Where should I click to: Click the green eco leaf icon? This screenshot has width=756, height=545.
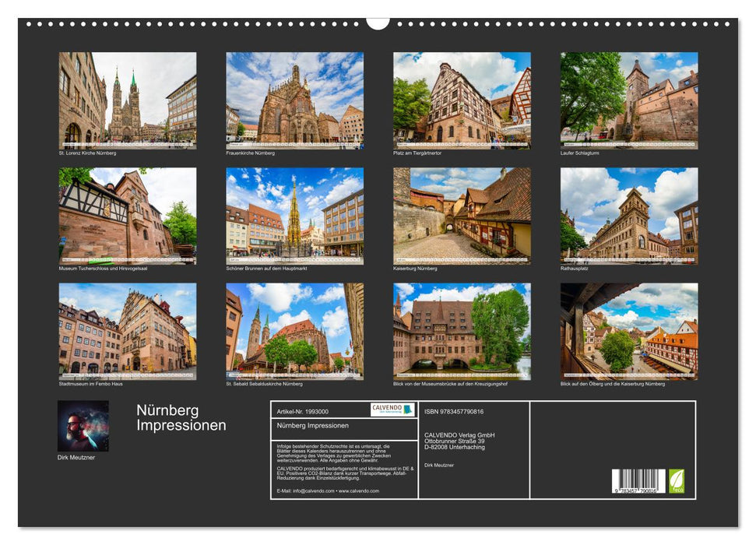(677, 480)
